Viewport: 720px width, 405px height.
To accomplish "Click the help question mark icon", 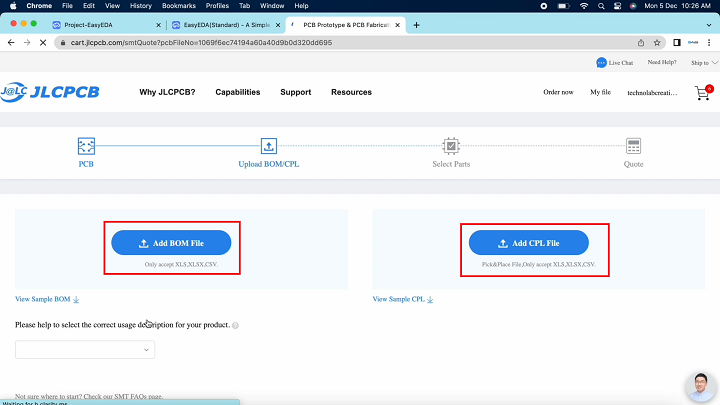I will coord(235,325).
